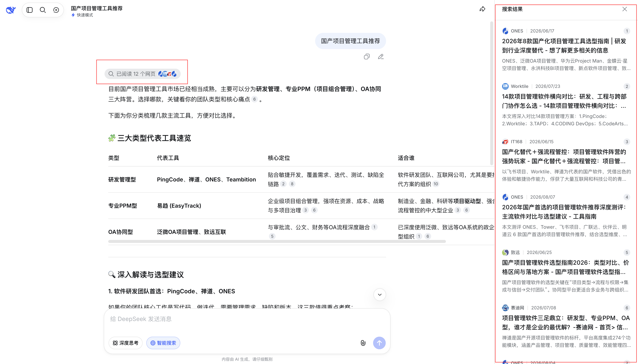The height and width of the screenshot is (364, 638).
Task: Click the user bubble 国产项目管理工具推荐
Action: tap(350, 41)
